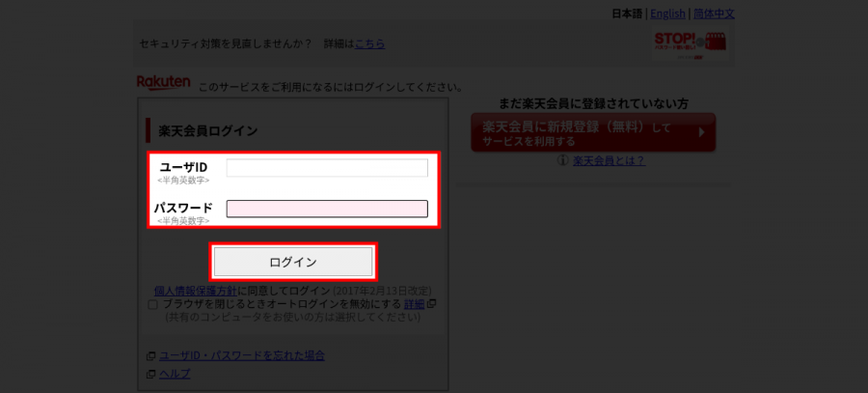The width and height of the screenshot is (868, 393).
Task: Click the パスワード label text
Action: (183, 208)
